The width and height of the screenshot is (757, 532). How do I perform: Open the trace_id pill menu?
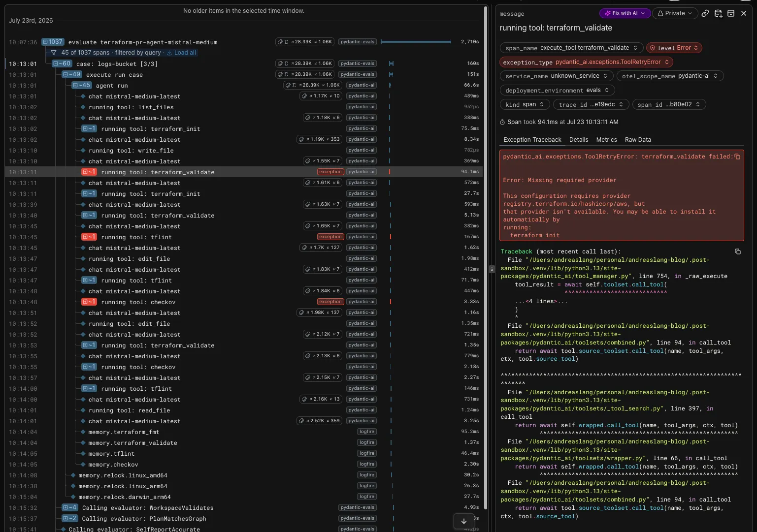tap(591, 104)
